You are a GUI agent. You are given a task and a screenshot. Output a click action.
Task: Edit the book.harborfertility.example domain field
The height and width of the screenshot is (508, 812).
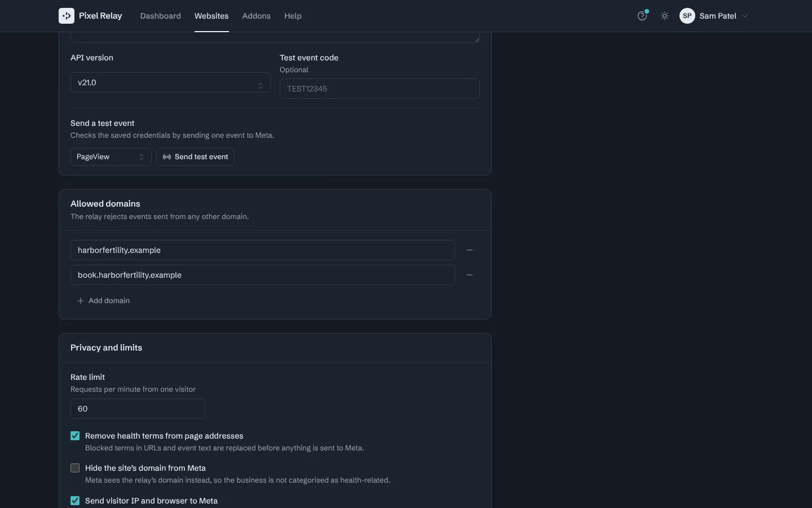pos(263,275)
